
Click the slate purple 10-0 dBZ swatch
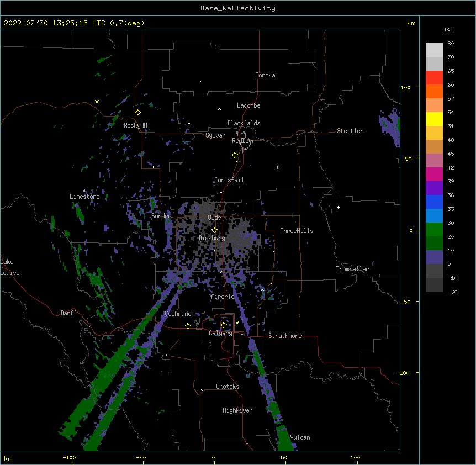click(434, 257)
